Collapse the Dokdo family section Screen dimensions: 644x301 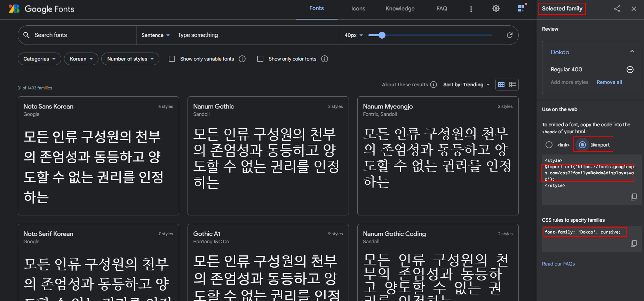(x=632, y=52)
